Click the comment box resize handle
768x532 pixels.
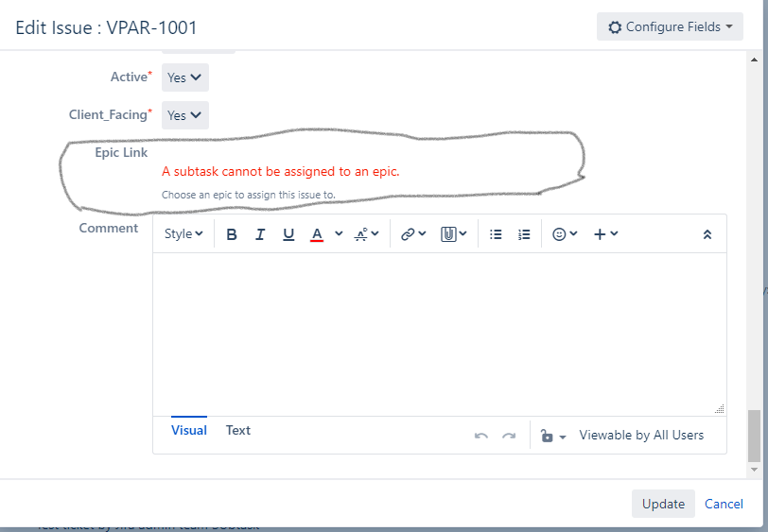[720, 409]
